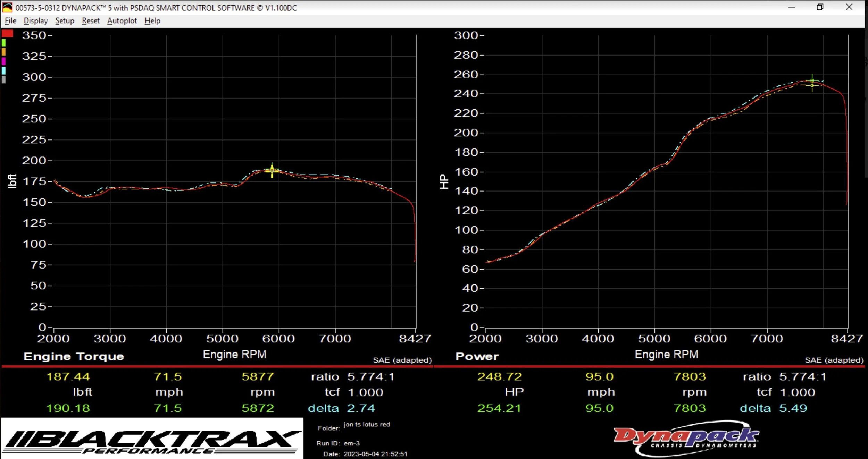Click the Dynapack app icon in title bar

7,7
